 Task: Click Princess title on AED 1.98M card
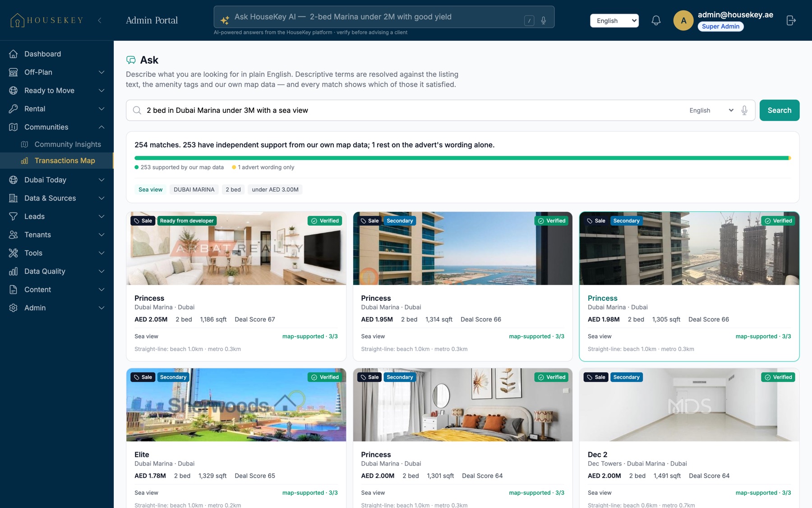(602, 298)
